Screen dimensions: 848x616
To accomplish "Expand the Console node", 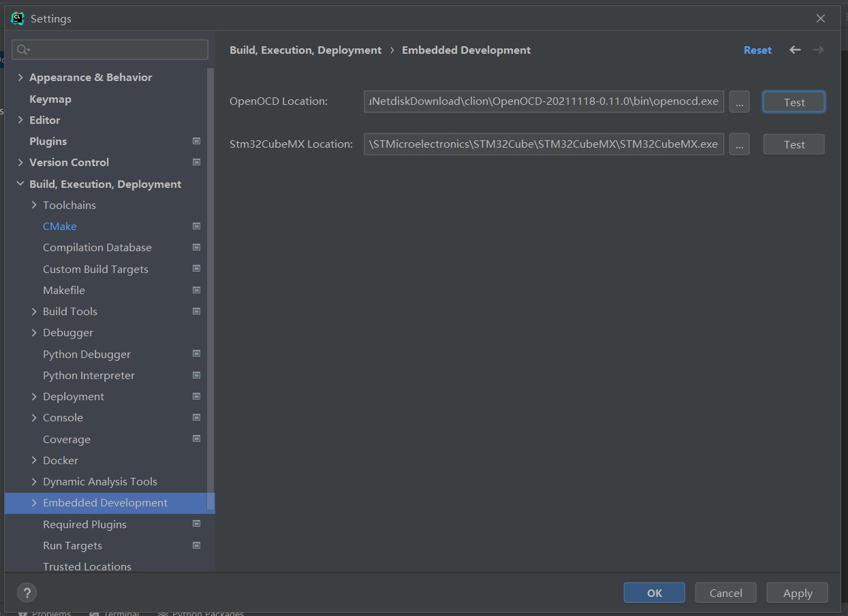I will (x=34, y=417).
